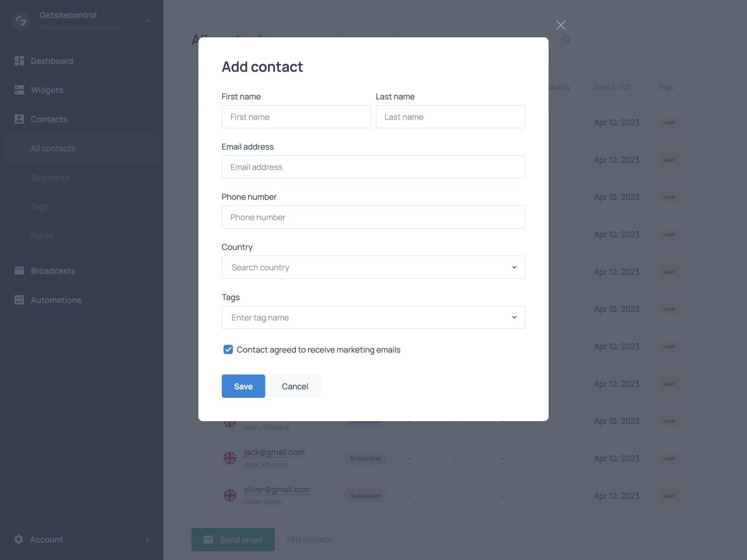747x560 pixels.
Task: Go to Segments in the sidebar
Action: pyautogui.click(x=50, y=178)
